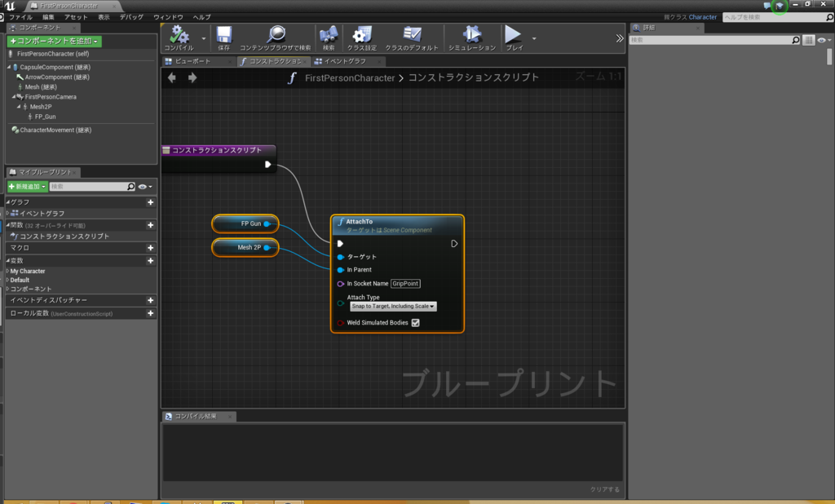Expand コンポーネント variable category

point(7,289)
